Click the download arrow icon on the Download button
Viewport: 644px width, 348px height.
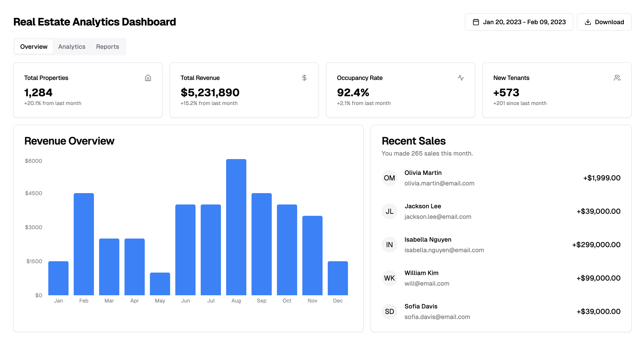point(588,22)
